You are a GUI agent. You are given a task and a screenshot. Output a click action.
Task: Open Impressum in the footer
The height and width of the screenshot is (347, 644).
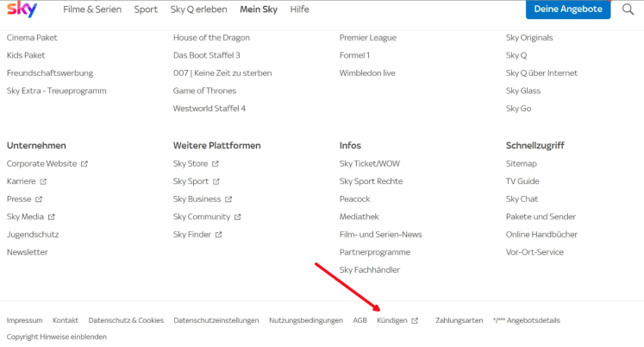coord(25,320)
